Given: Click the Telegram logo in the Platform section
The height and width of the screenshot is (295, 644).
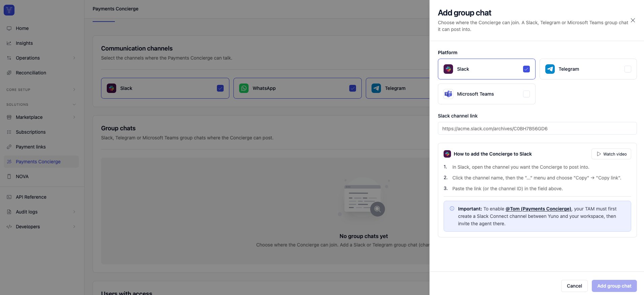Looking at the screenshot, I should tap(550, 69).
